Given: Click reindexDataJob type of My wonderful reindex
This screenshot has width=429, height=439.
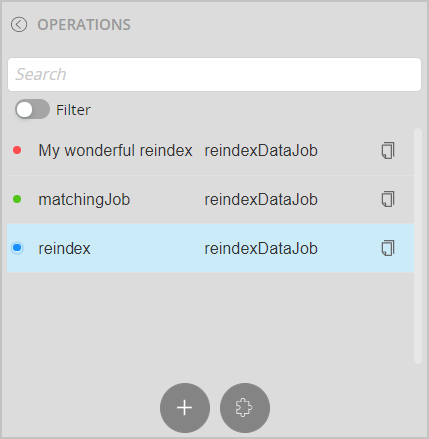Looking at the screenshot, I should pyautogui.click(x=261, y=151).
